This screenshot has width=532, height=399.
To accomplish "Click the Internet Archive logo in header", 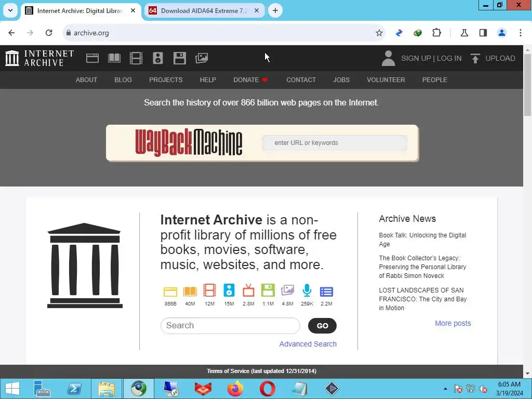I will (x=39, y=58).
